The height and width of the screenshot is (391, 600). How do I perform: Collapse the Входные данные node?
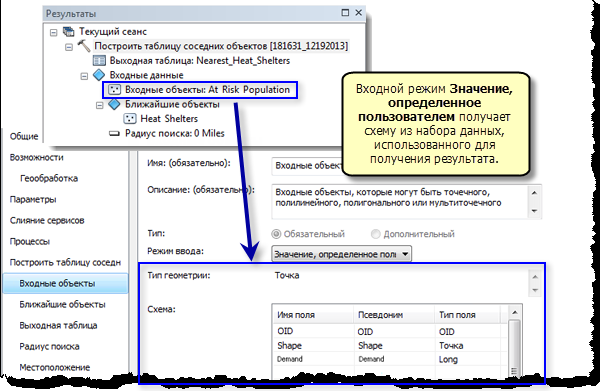84,76
